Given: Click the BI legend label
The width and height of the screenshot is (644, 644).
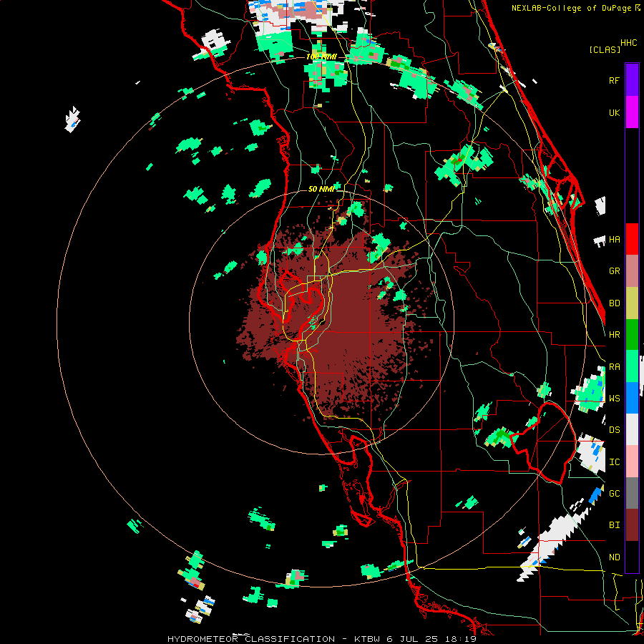Looking at the screenshot, I should coord(614,525).
